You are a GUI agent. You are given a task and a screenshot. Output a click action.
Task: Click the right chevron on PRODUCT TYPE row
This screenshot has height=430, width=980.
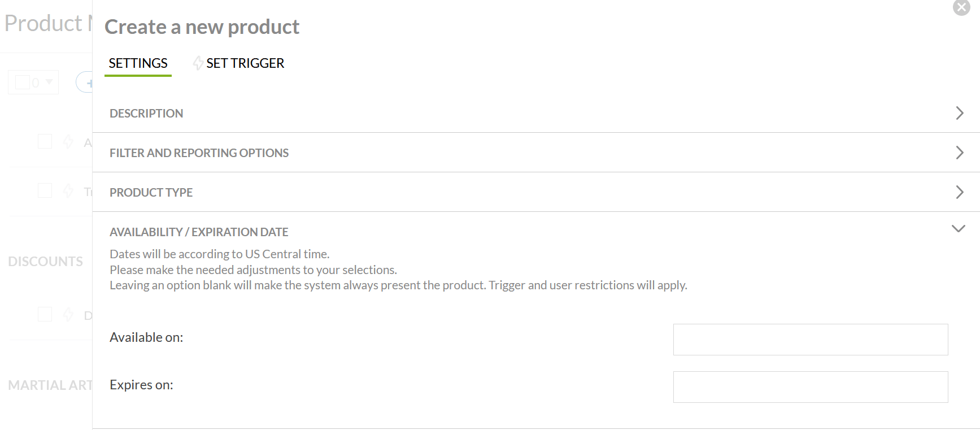(959, 192)
